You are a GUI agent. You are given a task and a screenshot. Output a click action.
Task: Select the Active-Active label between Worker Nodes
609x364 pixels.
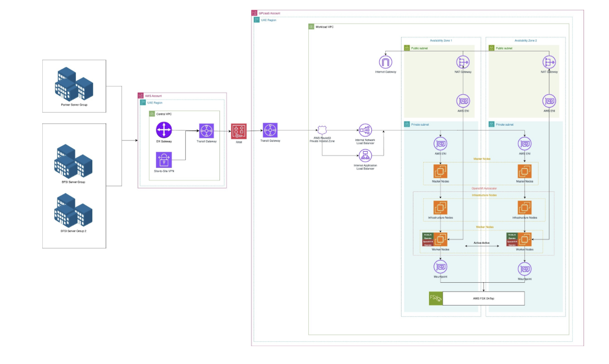point(481,243)
